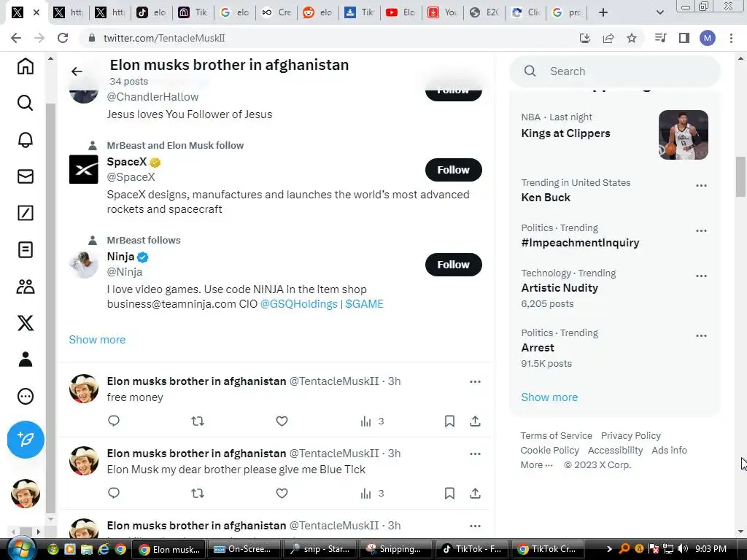Switch to the YouTube 'Elo' browser tab
The height and width of the screenshot is (560, 747).
pyautogui.click(x=400, y=12)
